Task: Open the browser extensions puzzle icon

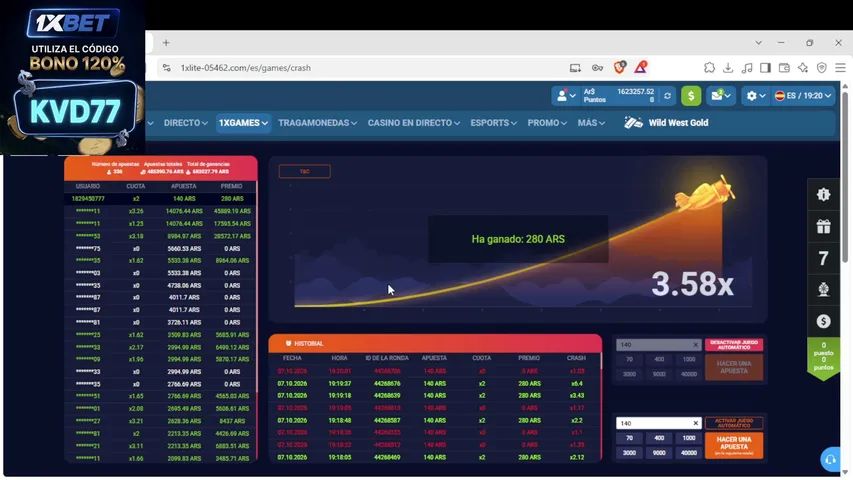Action: [709, 68]
